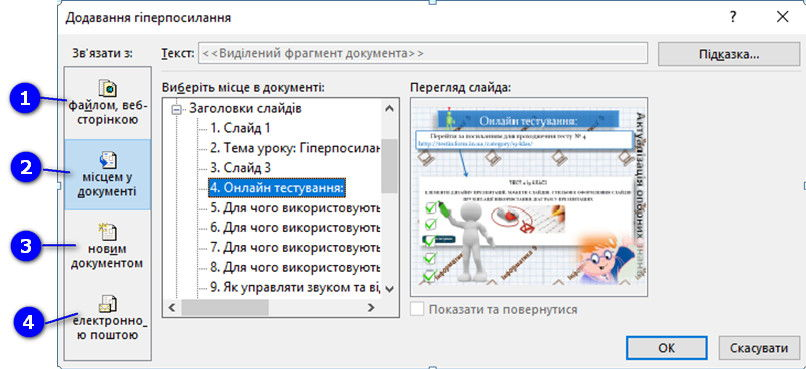Click the 'Підказка...' button
The height and width of the screenshot is (369, 806).
(x=729, y=54)
